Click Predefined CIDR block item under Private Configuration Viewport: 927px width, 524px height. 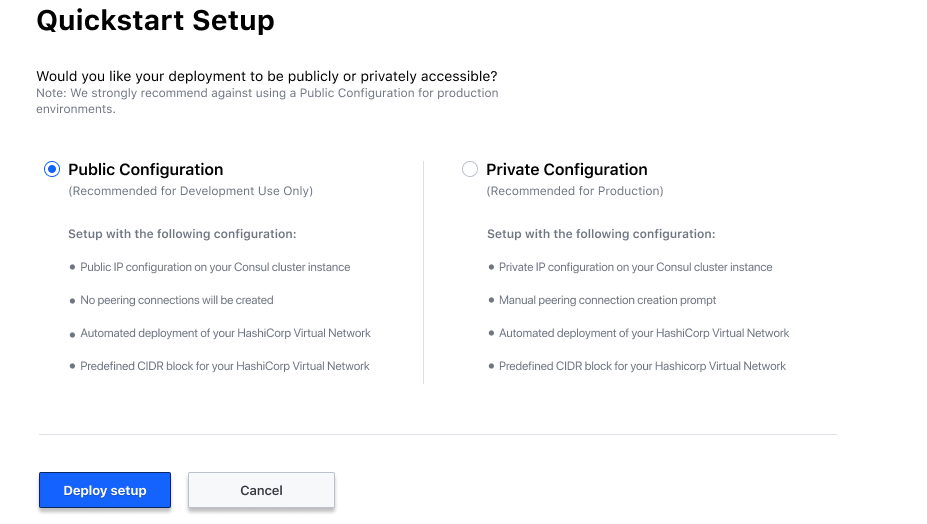(642, 366)
